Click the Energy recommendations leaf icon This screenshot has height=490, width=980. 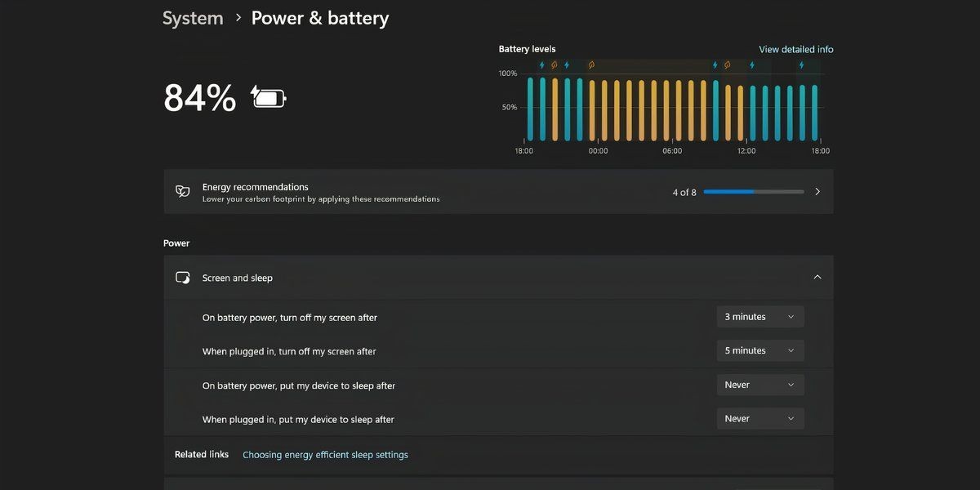tap(183, 192)
